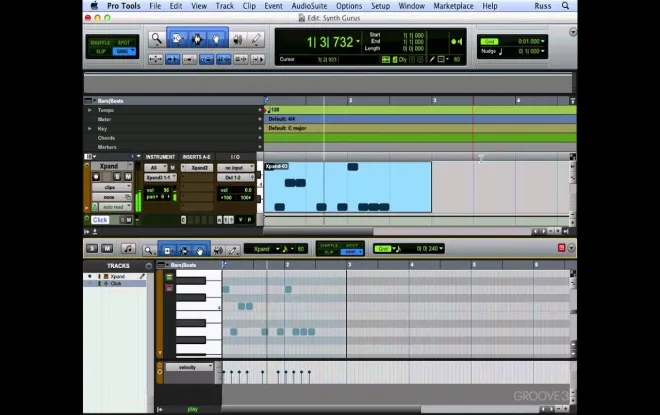The height and width of the screenshot is (415, 660).
Task: Open the 'auto read' automation mode dropdown
Action: [115, 207]
